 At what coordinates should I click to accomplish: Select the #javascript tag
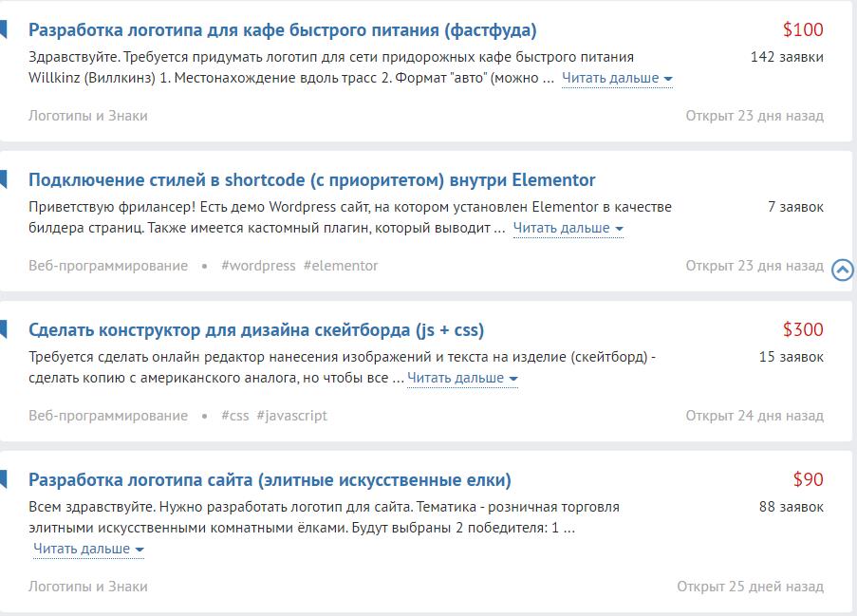292,416
